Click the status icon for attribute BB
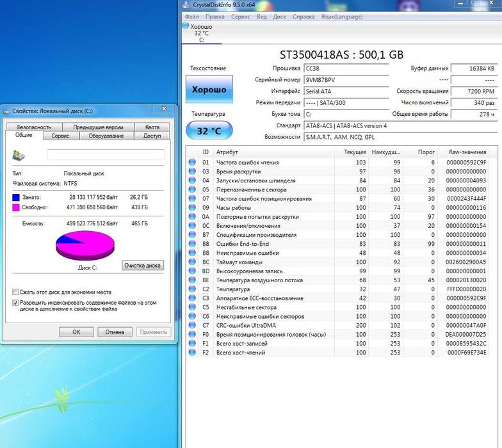 (x=192, y=253)
